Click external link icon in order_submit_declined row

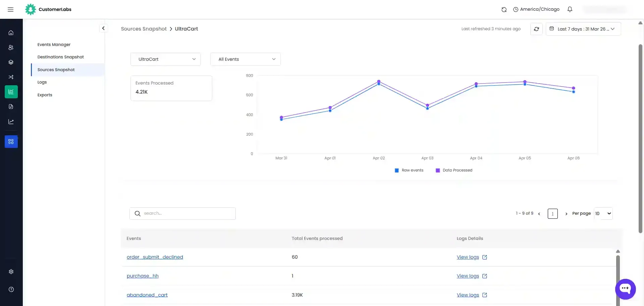click(x=485, y=257)
